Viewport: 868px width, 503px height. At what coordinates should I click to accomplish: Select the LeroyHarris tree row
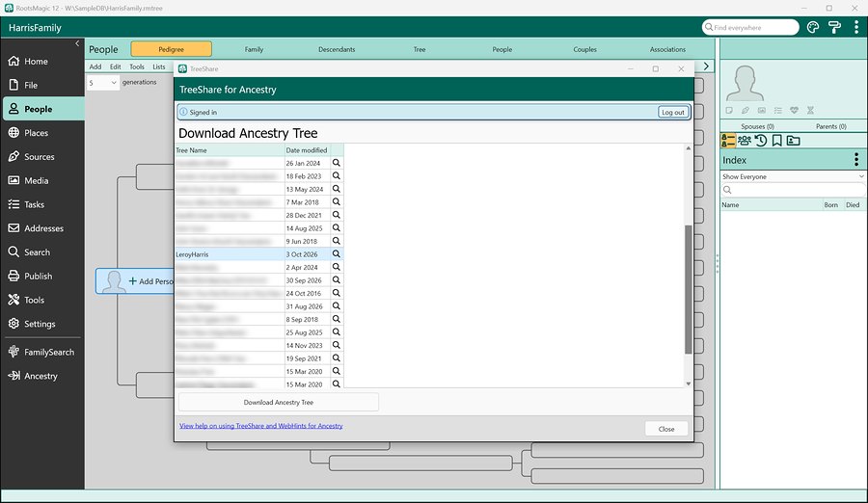(259, 254)
